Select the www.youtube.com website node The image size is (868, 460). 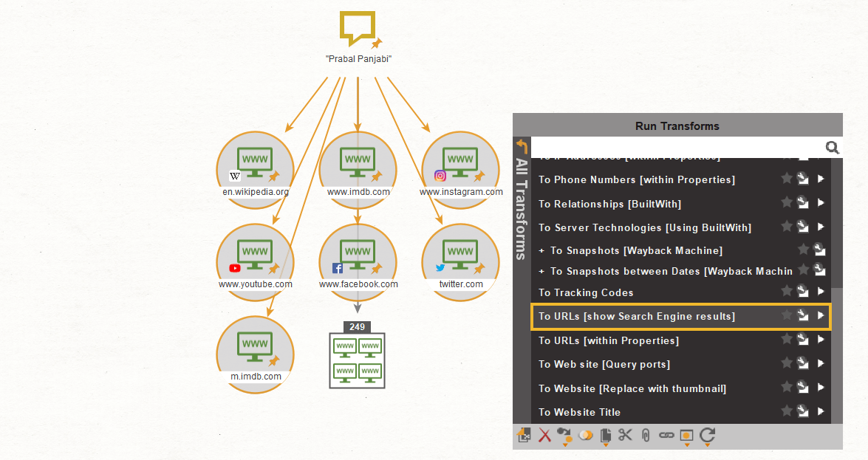[x=255, y=262]
